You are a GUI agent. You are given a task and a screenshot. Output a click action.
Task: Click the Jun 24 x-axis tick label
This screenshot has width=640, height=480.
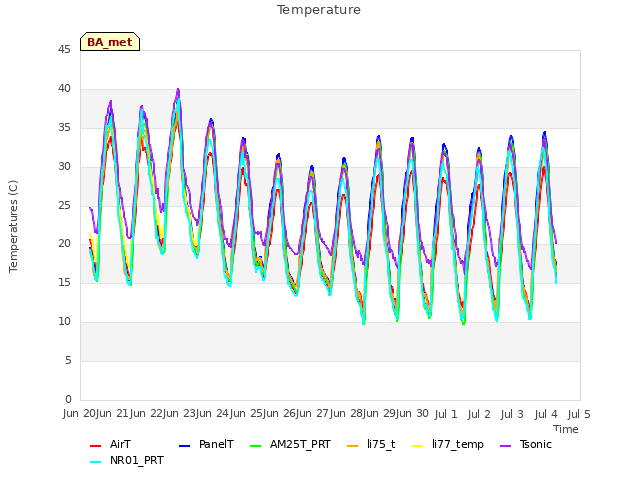point(212,414)
